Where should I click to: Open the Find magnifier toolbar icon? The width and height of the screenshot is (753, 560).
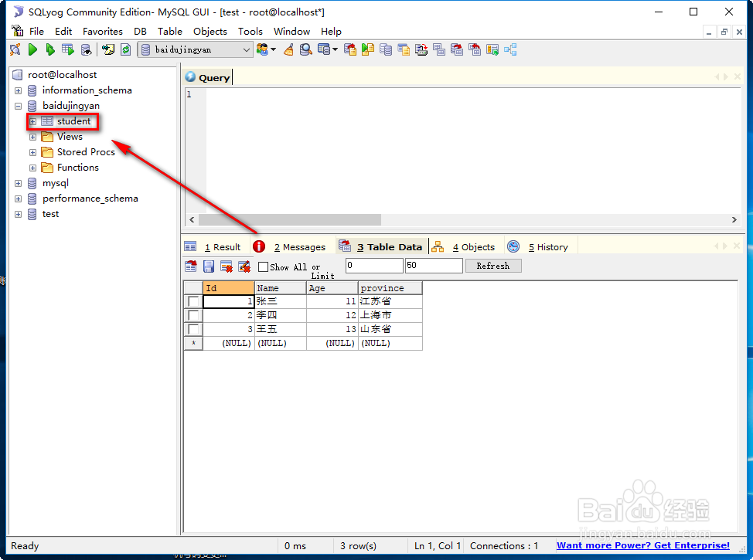(306, 49)
